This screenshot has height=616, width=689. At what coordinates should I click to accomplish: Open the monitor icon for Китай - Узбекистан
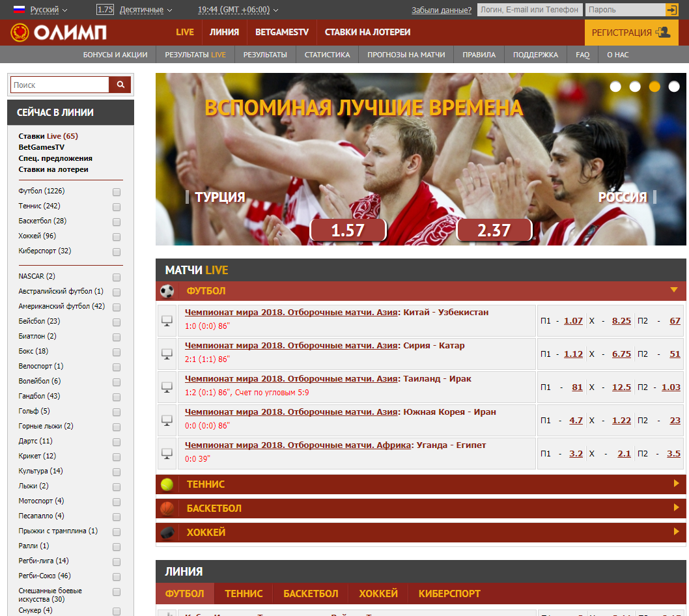[167, 321]
